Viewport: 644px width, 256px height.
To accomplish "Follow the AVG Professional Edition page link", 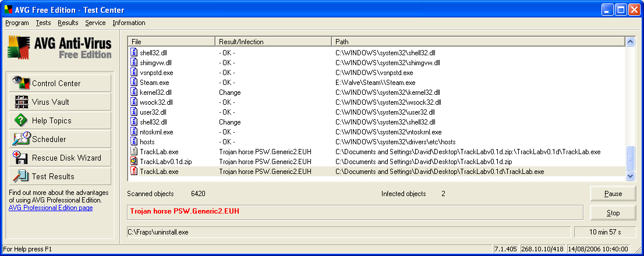I will (51, 208).
